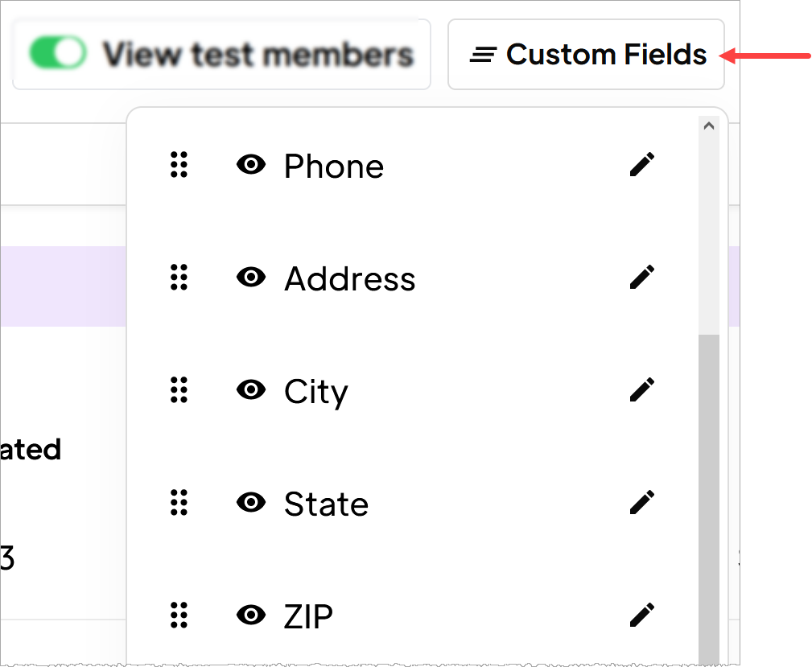
Task: Hide the State field via eye icon
Action: [x=251, y=502]
